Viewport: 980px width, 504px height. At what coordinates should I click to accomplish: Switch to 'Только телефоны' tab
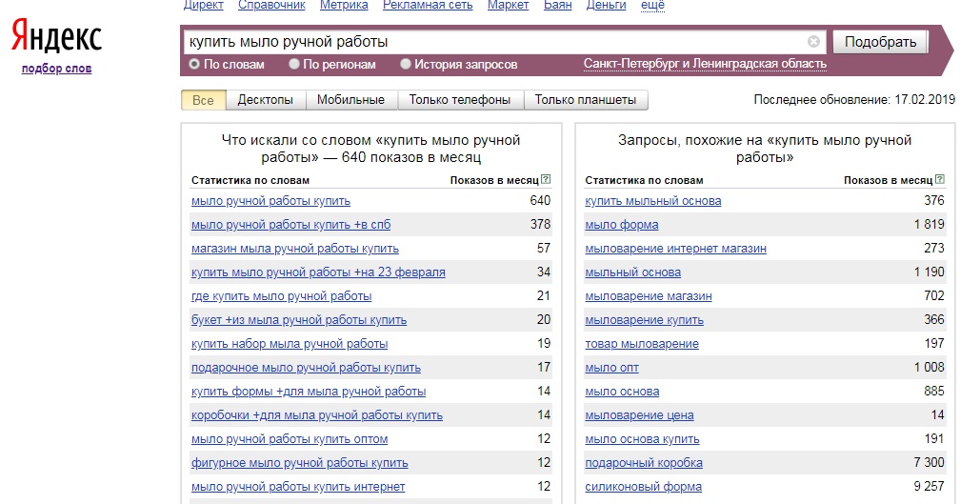pos(460,100)
